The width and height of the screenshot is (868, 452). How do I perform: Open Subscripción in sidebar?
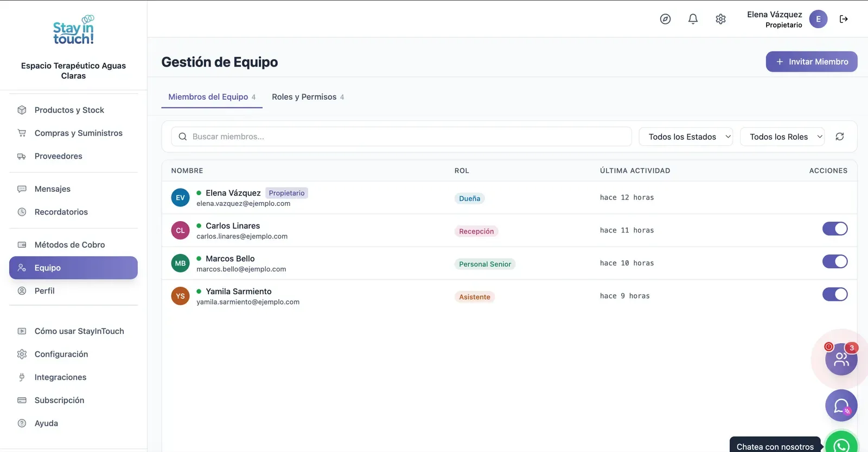[x=73, y=401]
